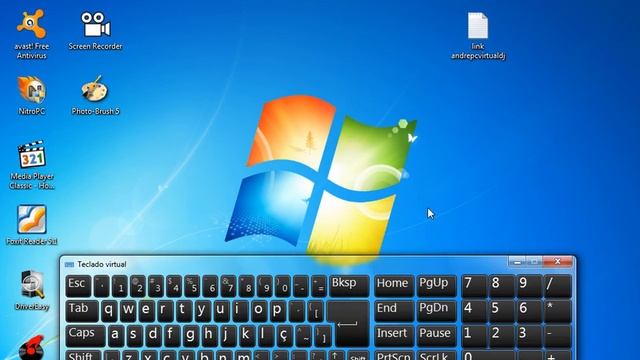Screen dimensions: 640x360
Task: Click the g letter key
Action: [190, 336]
